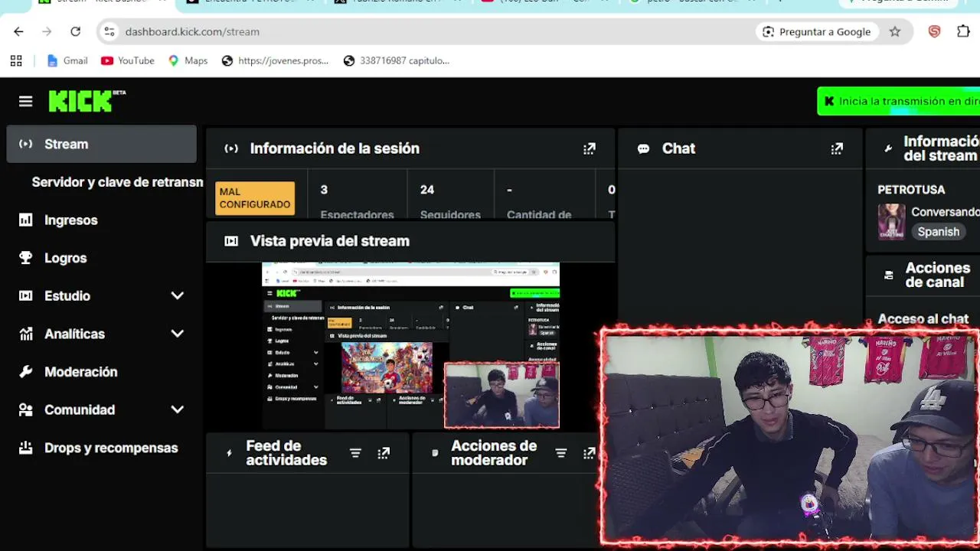The width and height of the screenshot is (980, 551).
Task: Expand the Analíticas submenu chevron
Action: pos(177,334)
